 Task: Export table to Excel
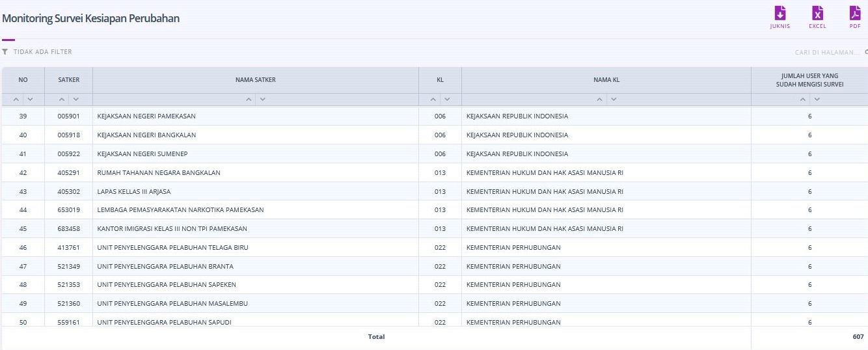click(817, 18)
